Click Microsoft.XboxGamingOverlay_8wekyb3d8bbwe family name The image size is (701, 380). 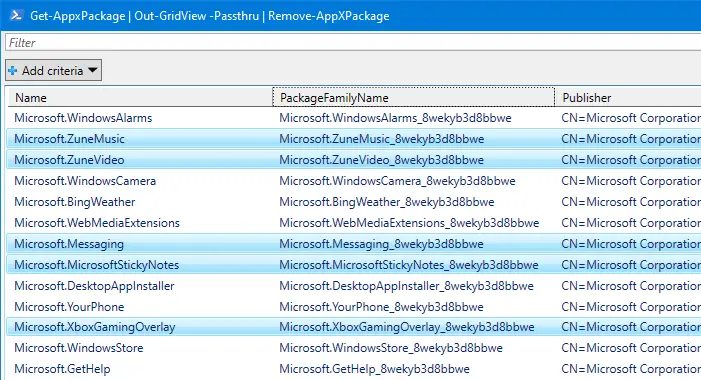(x=407, y=327)
